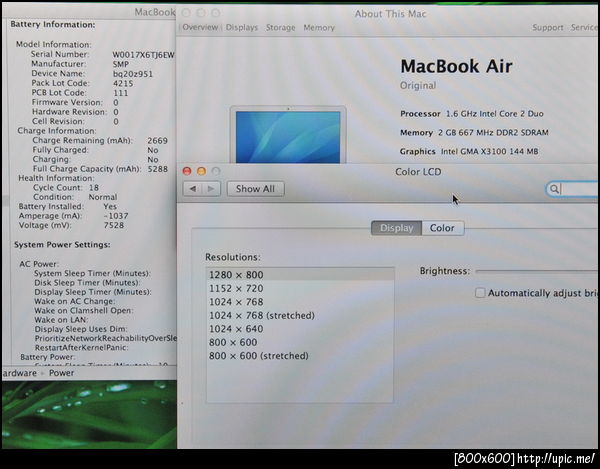600x469 pixels.
Task: Select 1024 × 768 (stretched) resolution
Action: [300, 315]
